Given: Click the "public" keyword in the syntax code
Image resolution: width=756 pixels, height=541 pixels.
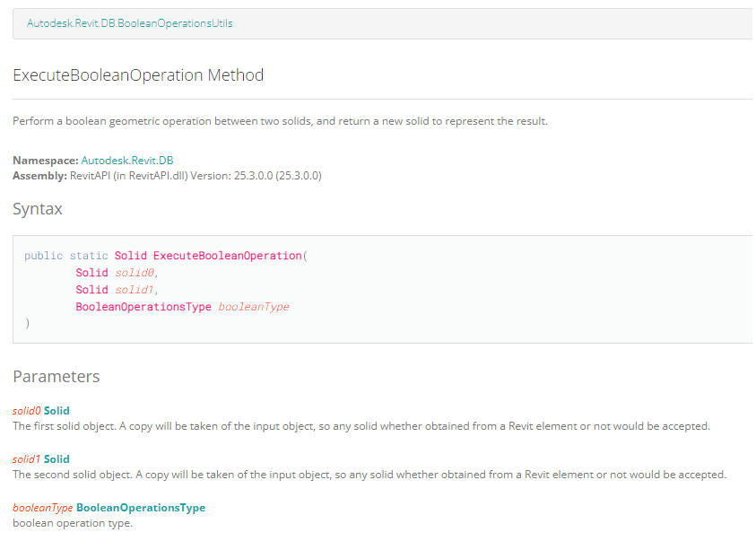Looking at the screenshot, I should pyautogui.click(x=43, y=256).
